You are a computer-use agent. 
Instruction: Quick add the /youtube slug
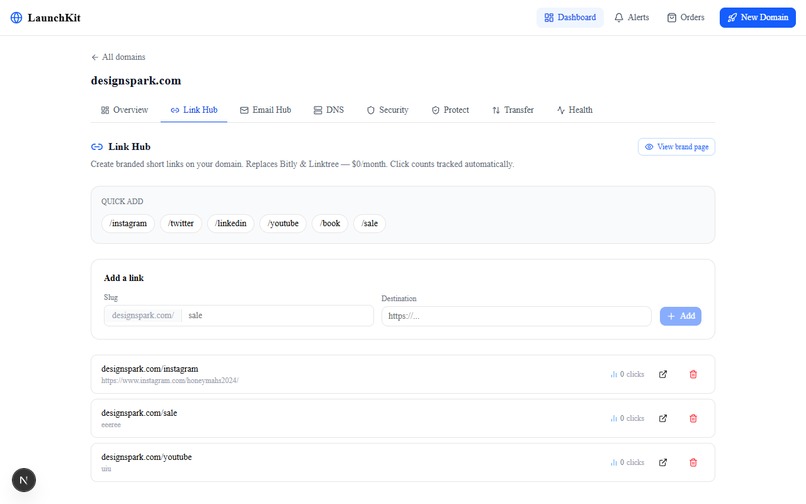[283, 224]
